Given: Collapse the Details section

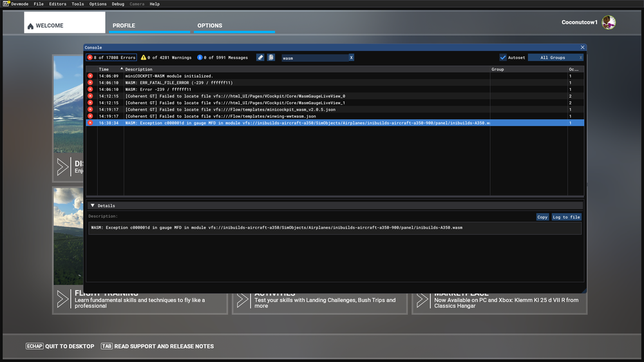Looking at the screenshot, I should (x=93, y=205).
